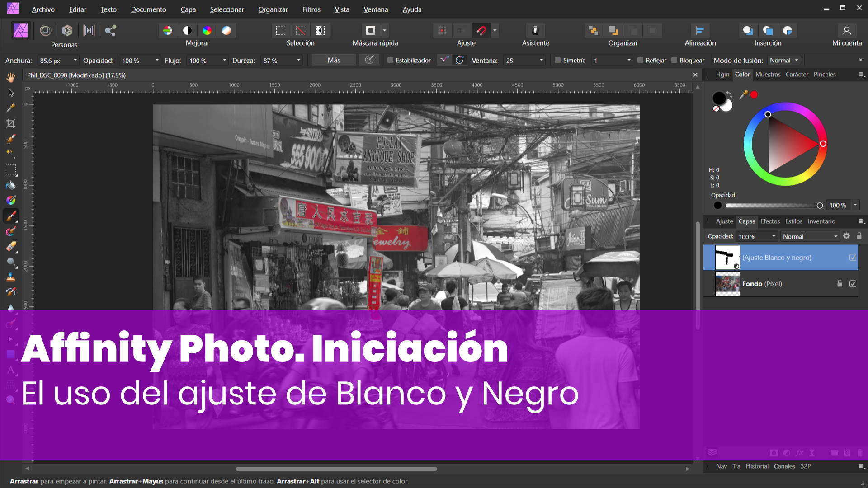Open the brush Opacidad dropdown in context bar
The width and height of the screenshot is (868, 488).
[157, 60]
